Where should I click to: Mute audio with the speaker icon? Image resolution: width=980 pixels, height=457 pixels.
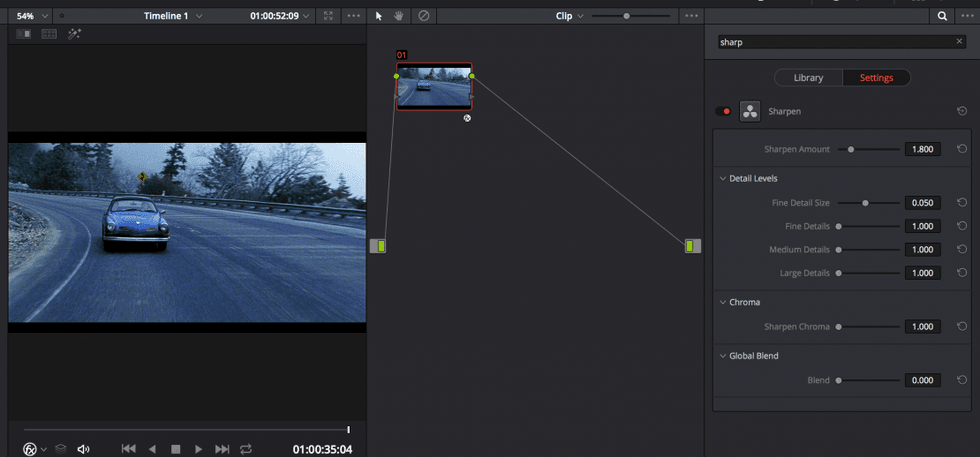(83, 449)
